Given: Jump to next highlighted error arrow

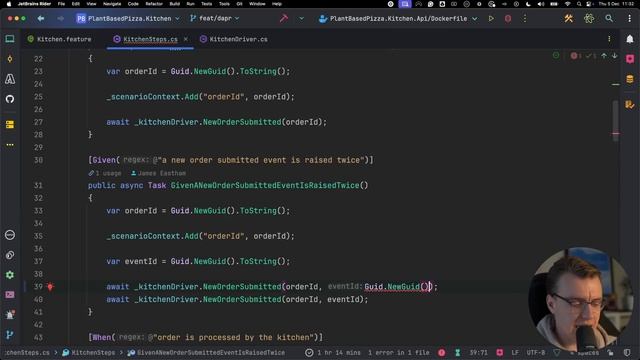Looking at the screenshot, I should tap(614, 56).
